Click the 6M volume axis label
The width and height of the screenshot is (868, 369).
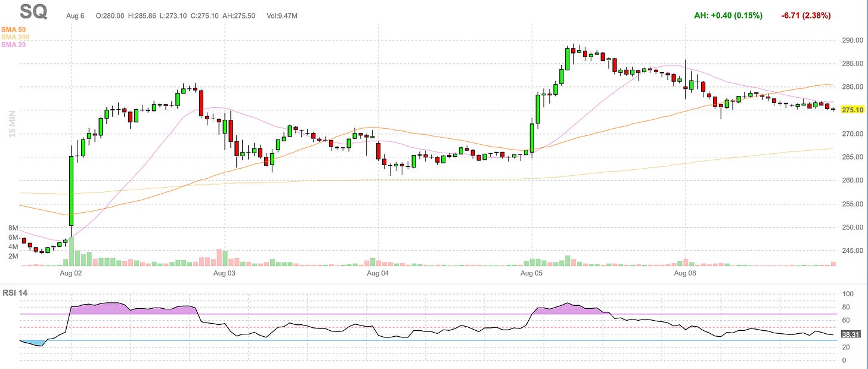coord(13,237)
